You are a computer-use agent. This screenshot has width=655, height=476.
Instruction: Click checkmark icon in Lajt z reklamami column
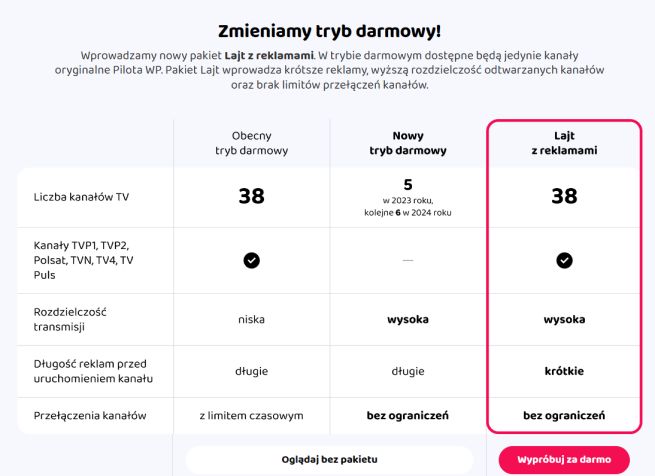coord(564,260)
